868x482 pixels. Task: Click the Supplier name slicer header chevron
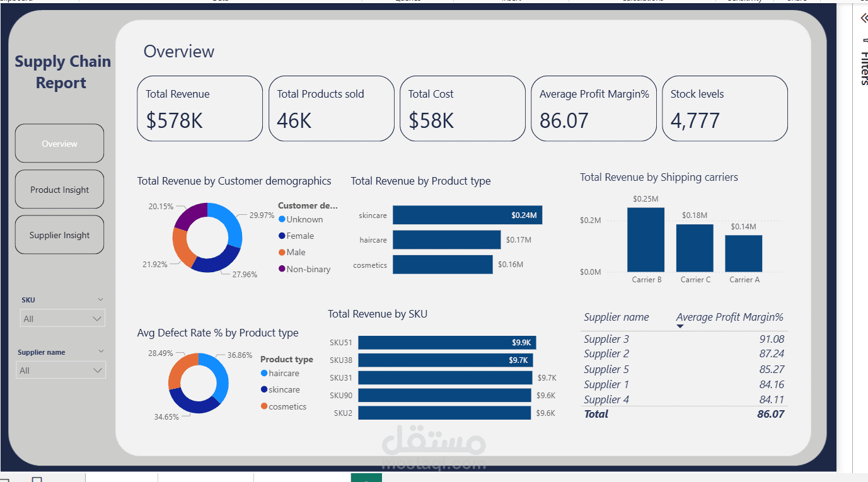tap(100, 352)
